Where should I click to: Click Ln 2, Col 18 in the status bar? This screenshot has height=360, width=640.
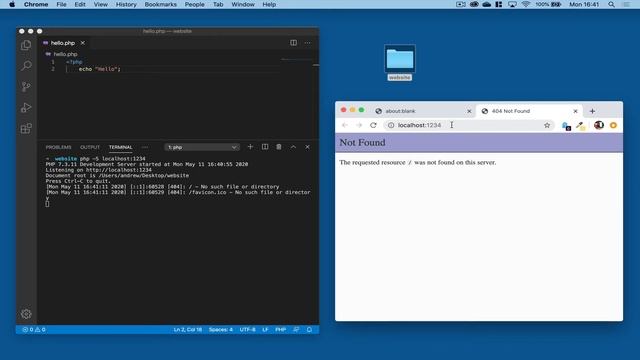[188, 329]
